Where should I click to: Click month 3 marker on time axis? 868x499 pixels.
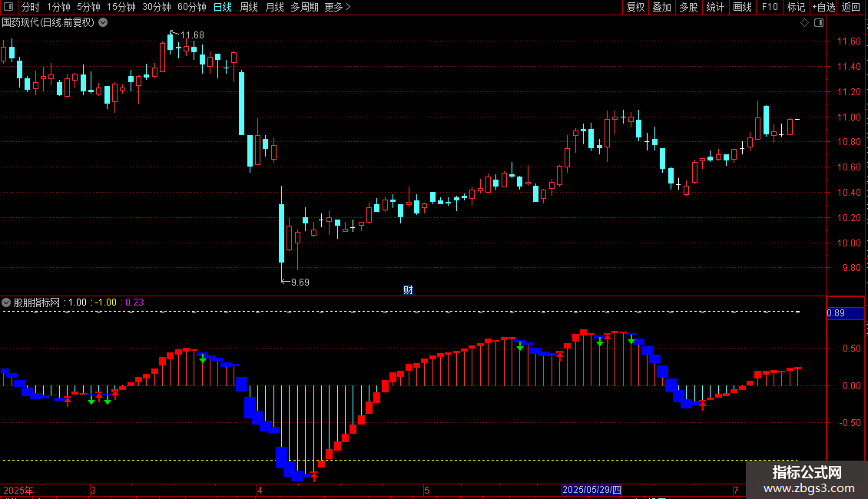pos(93,490)
